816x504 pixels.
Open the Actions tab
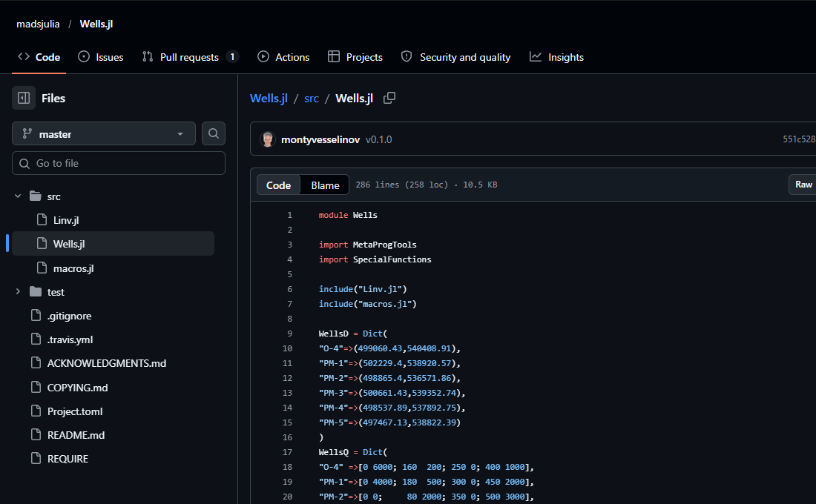click(283, 57)
